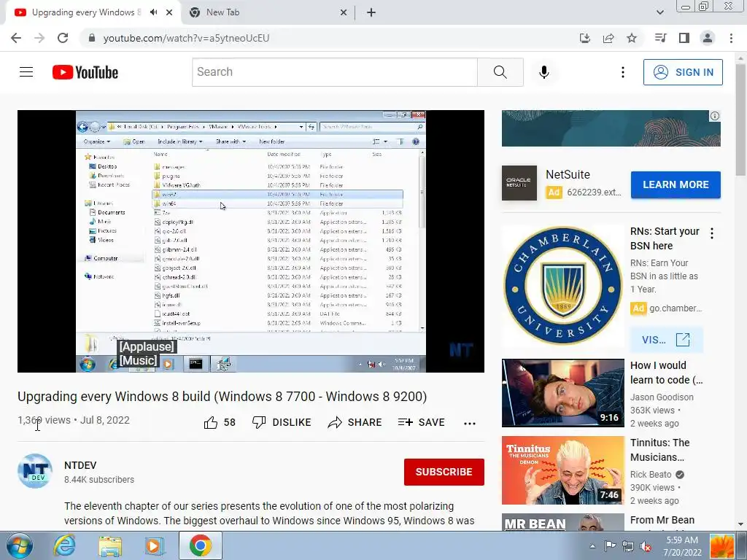The width and height of the screenshot is (747, 560).
Task: Bookmark this tab with star icon
Action: point(632,38)
